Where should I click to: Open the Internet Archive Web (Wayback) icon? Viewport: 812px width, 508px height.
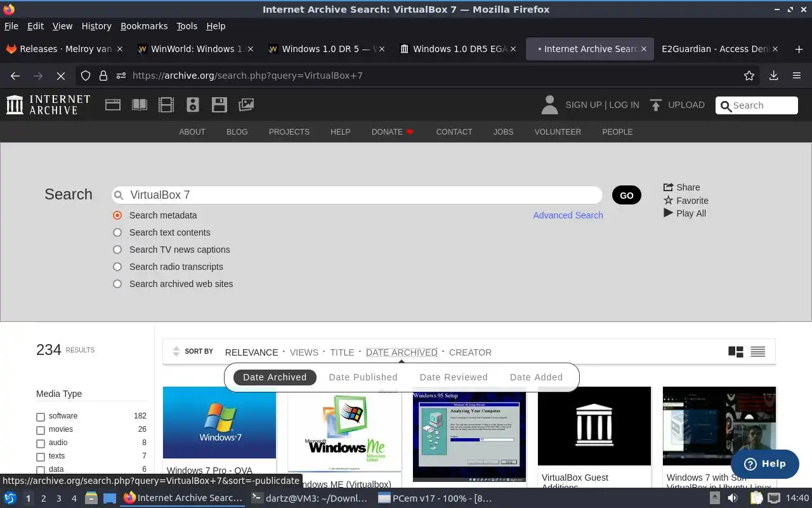tap(113, 105)
